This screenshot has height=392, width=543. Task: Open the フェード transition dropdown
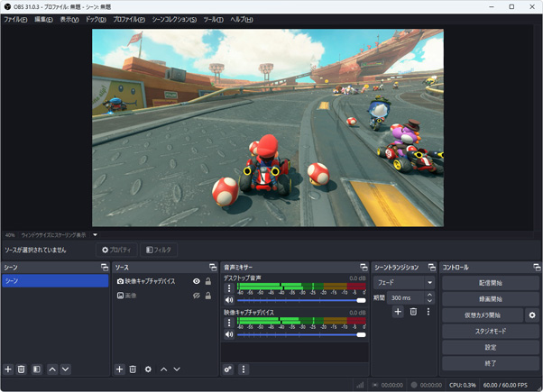click(404, 283)
